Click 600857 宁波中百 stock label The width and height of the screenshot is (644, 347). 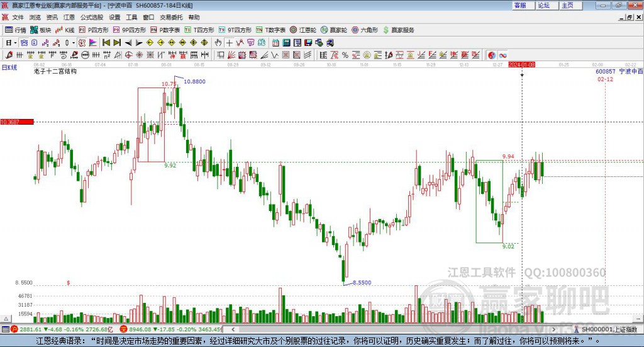tap(619, 71)
